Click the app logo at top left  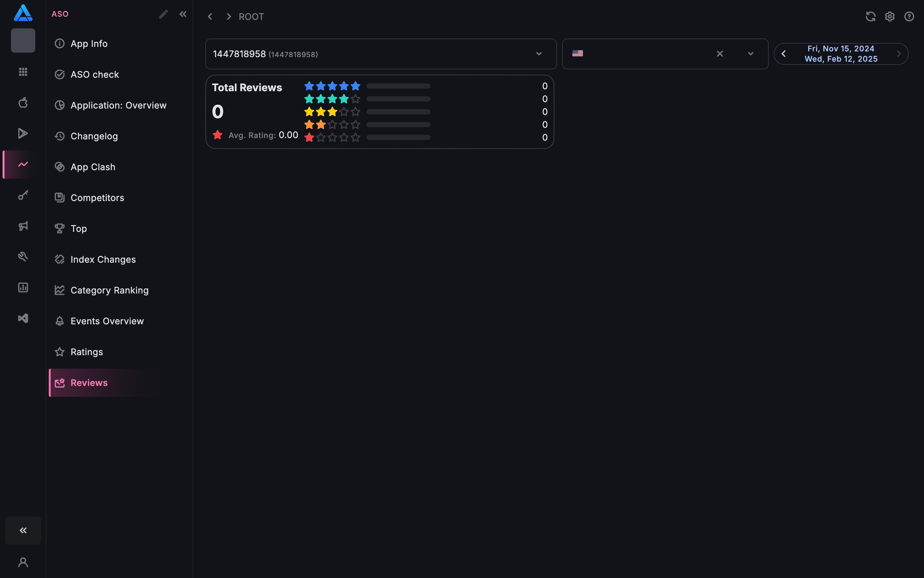pyautogui.click(x=23, y=13)
